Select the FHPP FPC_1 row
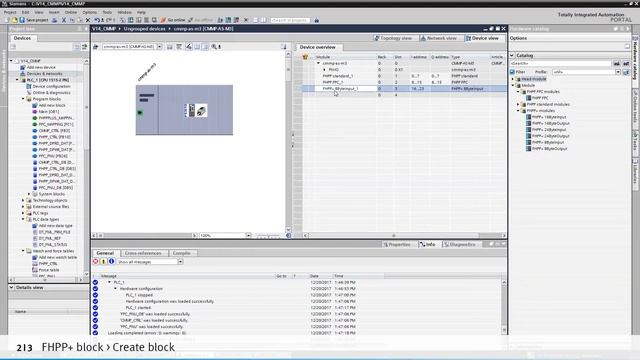The image size is (640, 360). (x=404, y=82)
